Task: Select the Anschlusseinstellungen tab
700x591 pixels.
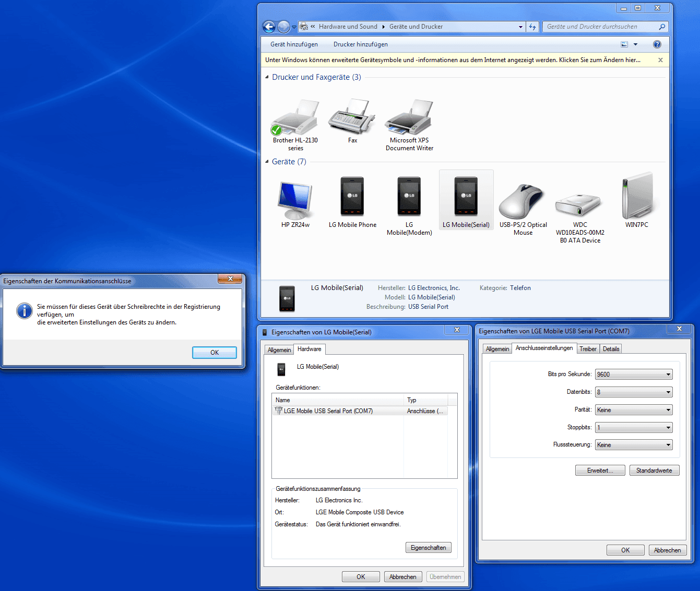Action: point(544,348)
